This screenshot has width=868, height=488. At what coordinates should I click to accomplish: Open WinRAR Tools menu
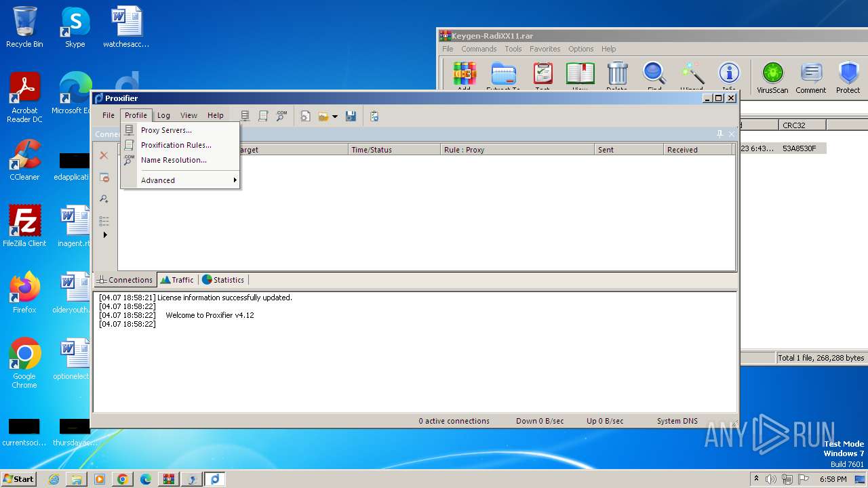coord(513,49)
